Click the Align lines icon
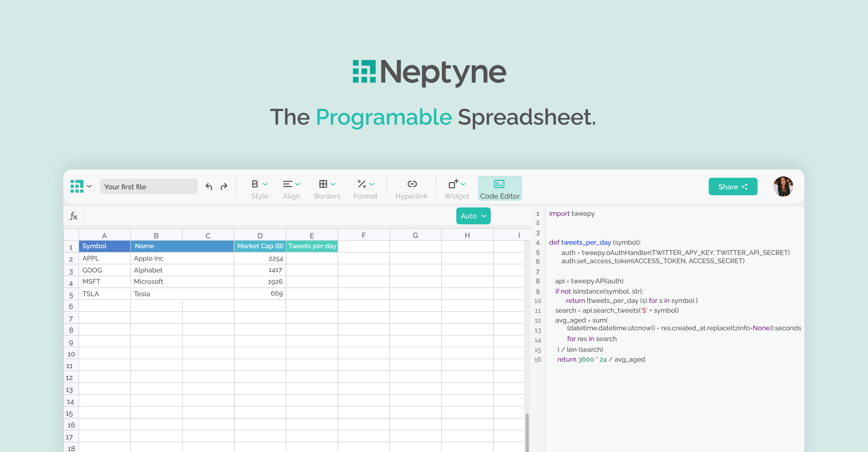The width and height of the screenshot is (868, 452). [x=287, y=184]
